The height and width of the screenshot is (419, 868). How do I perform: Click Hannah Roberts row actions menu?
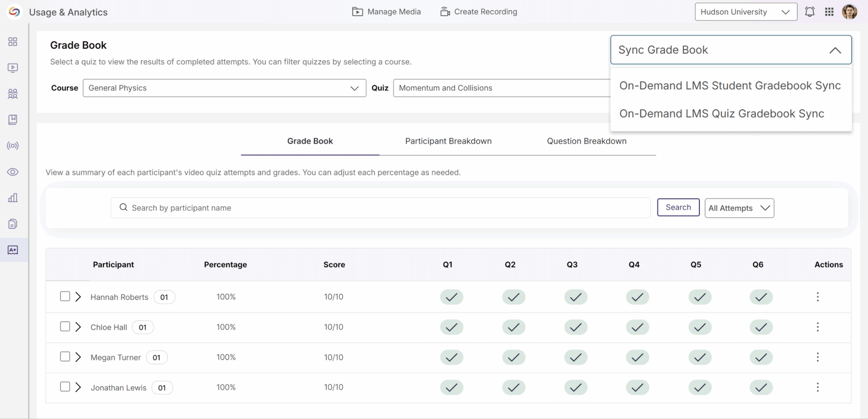(x=817, y=297)
